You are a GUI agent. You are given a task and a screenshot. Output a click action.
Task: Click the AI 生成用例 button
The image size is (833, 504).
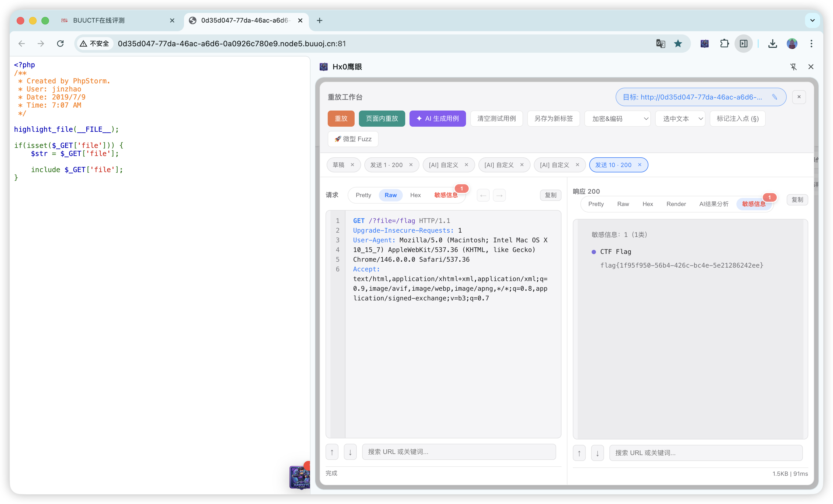(437, 119)
